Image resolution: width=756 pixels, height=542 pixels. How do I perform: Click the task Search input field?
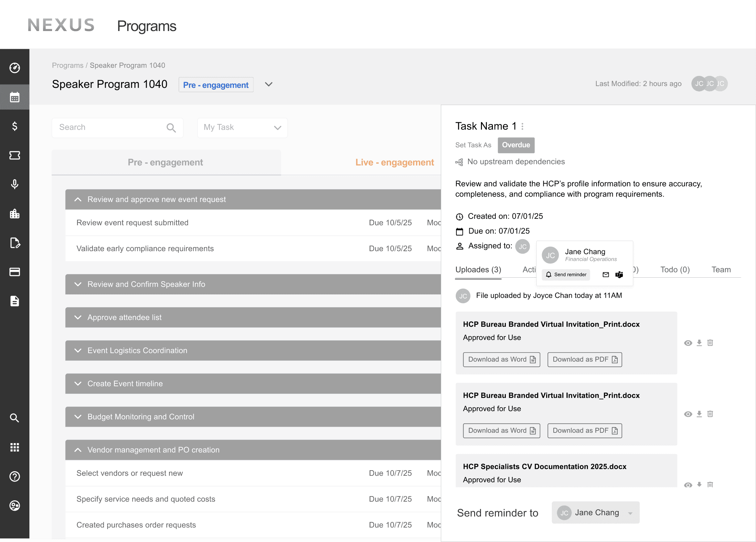[110, 127]
